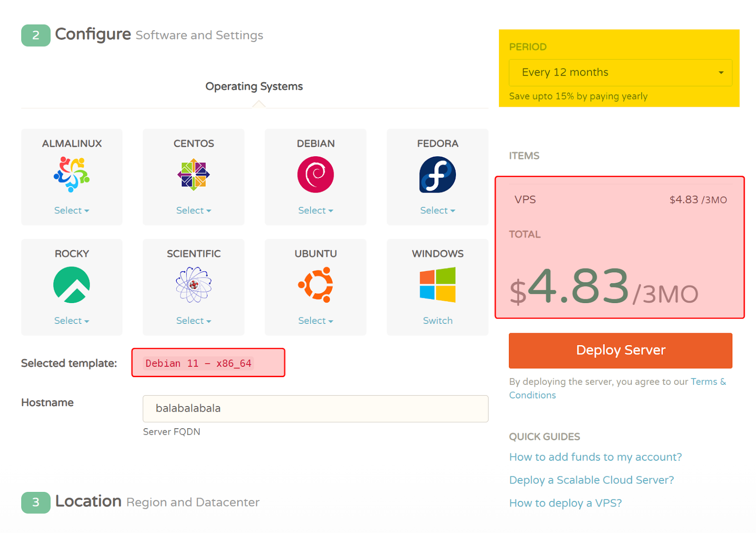This screenshot has width=756, height=533.
Task: Click the Windows logo icon
Action: [438, 285]
